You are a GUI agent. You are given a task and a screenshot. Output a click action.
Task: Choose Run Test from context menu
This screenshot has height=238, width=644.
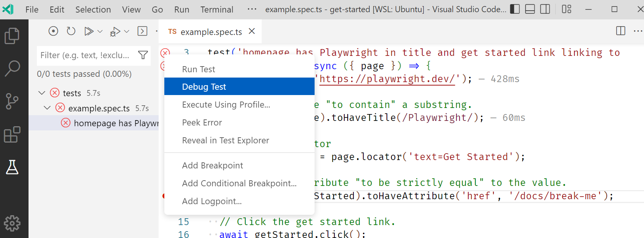[239, 69]
